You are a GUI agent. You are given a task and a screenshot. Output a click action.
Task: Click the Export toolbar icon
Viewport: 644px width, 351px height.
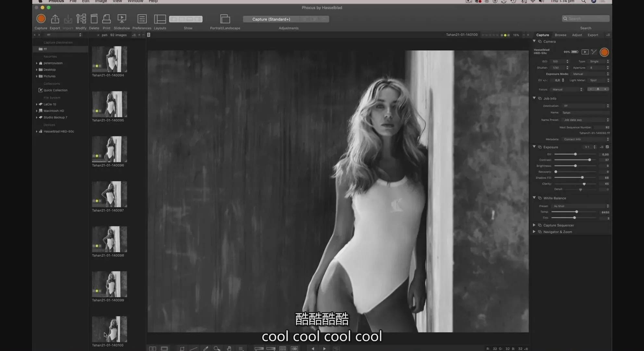click(55, 19)
